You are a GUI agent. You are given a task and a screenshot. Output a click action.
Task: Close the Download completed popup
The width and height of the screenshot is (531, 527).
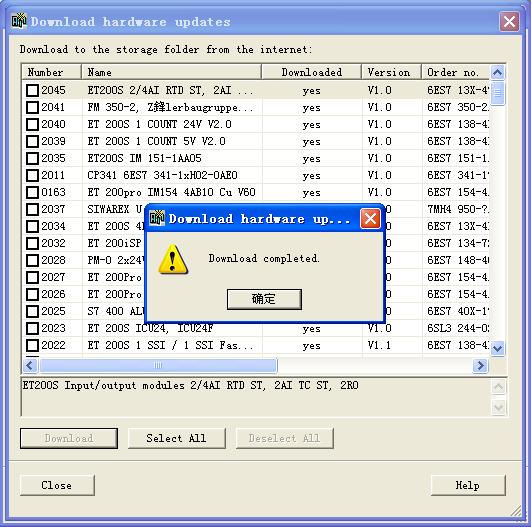click(370, 218)
